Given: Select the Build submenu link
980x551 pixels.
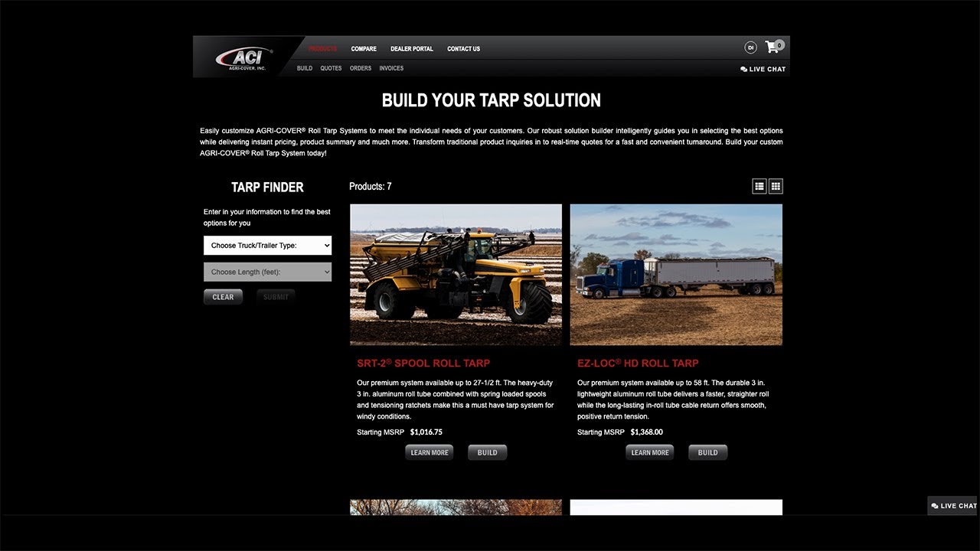Looking at the screenshot, I should 305,68.
